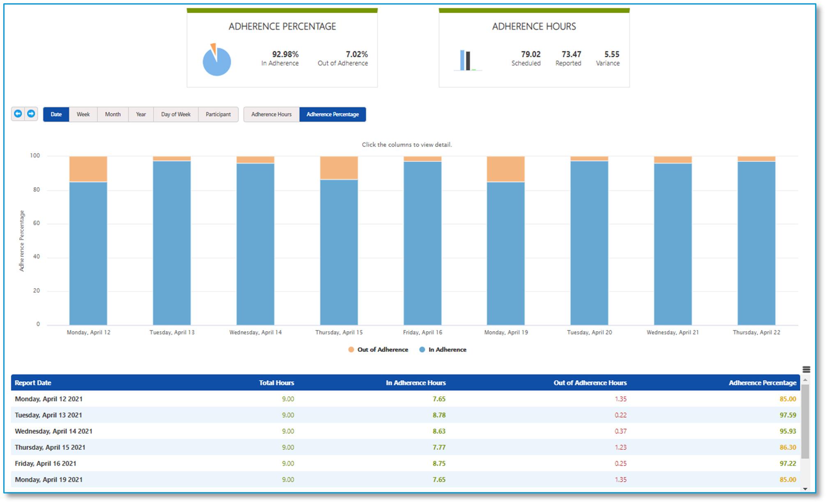Select the Tuesday, April 13 2021 row
This screenshot has width=827, height=504.
click(x=406, y=415)
